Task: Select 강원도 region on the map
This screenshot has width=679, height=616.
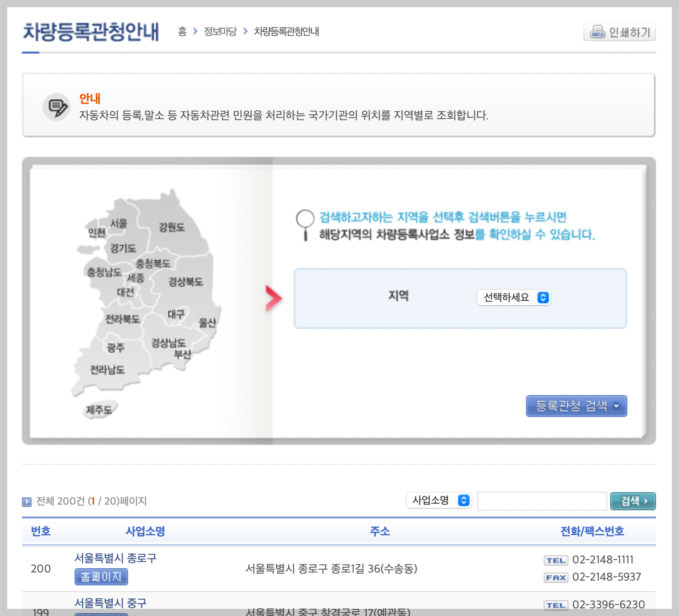Action: (x=172, y=227)
